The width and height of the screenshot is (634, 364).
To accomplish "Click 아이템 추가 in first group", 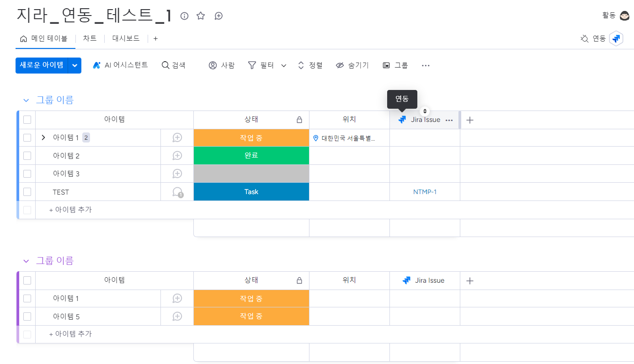I will (x=70, y=210).
